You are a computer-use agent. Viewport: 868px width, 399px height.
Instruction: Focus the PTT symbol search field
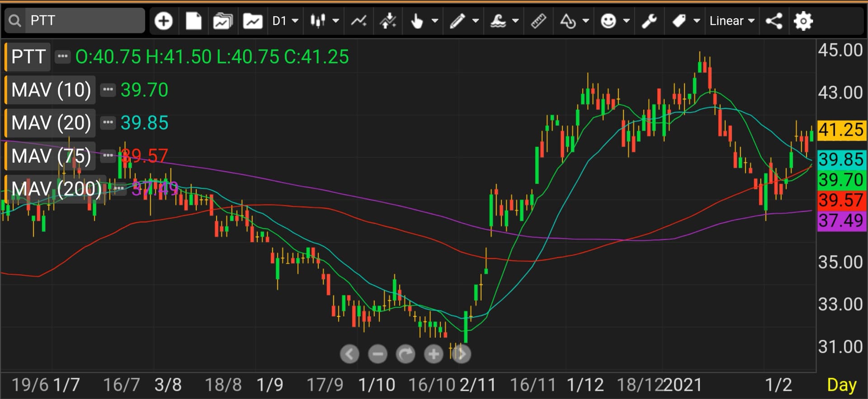point(85,21)
